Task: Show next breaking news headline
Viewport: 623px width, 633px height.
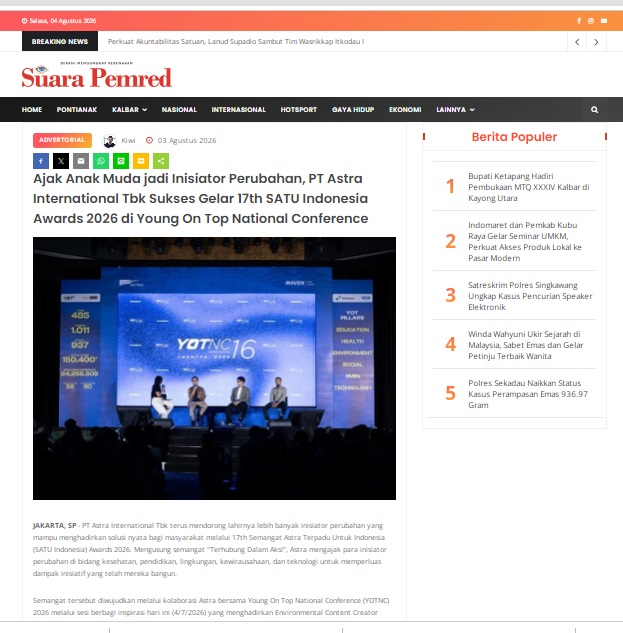Action: pyautogui.click(x=596, y=42)
